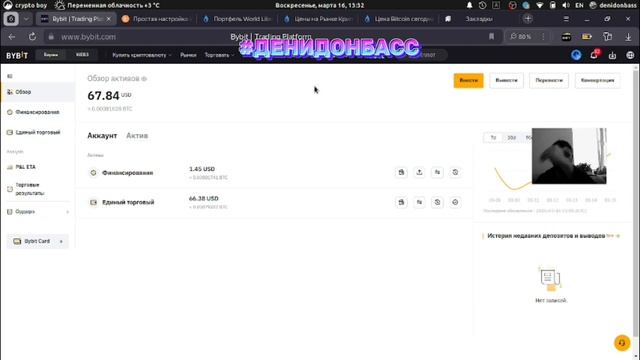This screenshot has width=640, height=360.
Task: Click the battery-shaped toolbar icon
Action: pos(587,37)
